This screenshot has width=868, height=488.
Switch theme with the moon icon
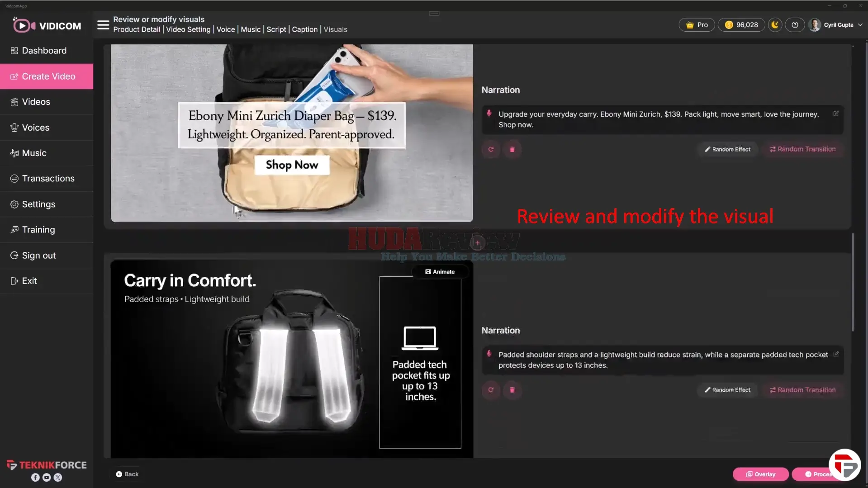pyautogui.click(x=775, y=25)
